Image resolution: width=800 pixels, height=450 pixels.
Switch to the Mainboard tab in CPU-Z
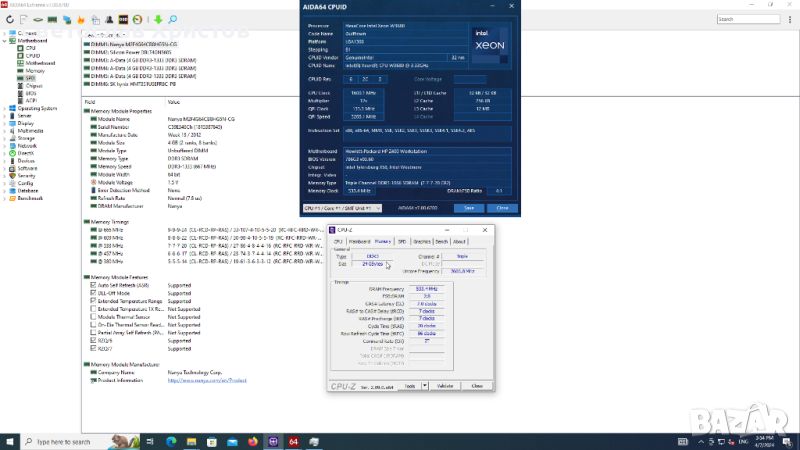(x=359, y=241)
